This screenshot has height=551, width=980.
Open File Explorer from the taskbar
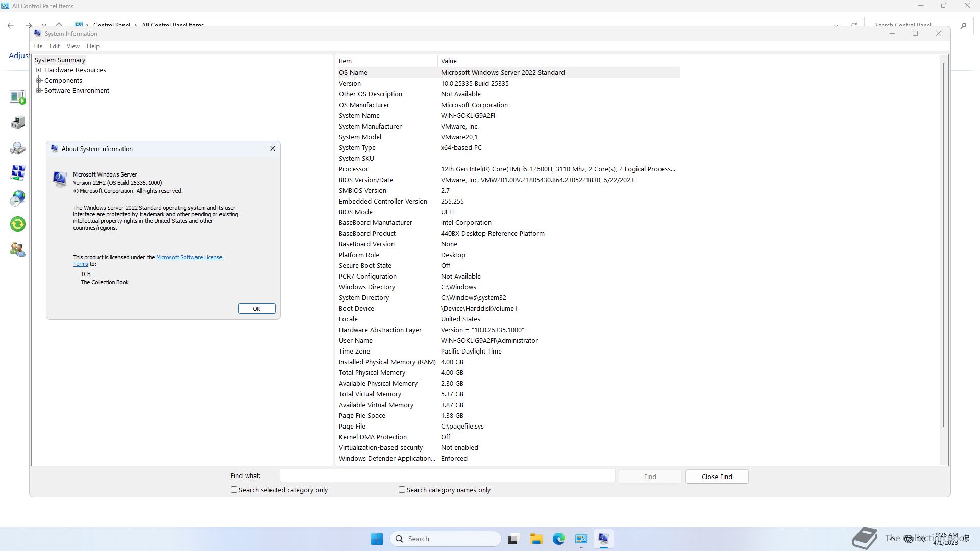click(536, 539)
